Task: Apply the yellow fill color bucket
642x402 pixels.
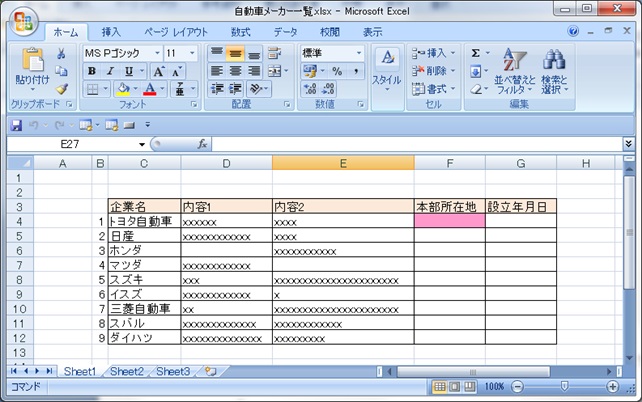Action: 122,89
